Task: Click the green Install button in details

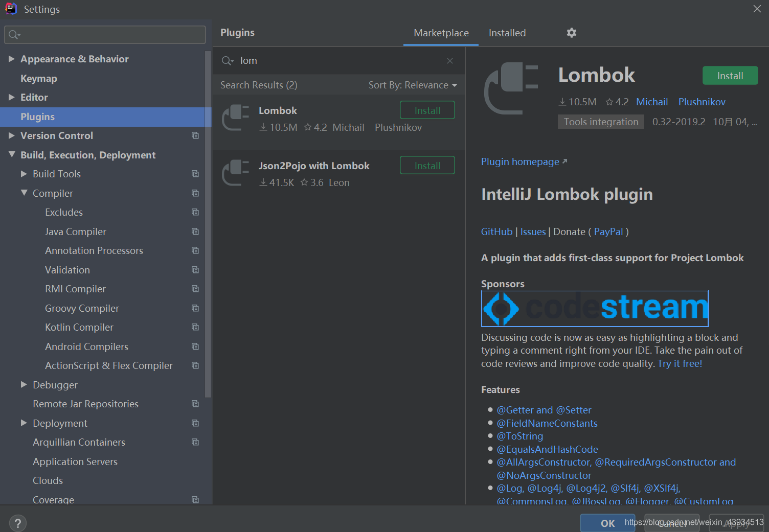Action: tap(730, 76)
